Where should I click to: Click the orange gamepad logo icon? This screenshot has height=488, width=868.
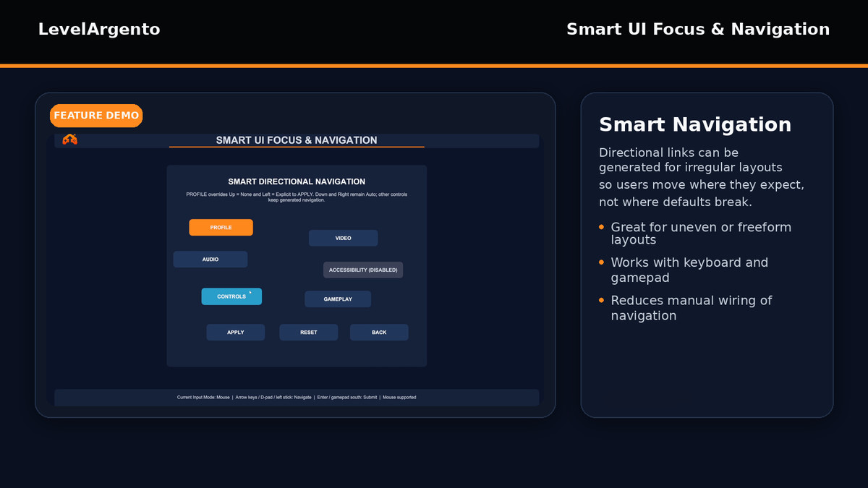coord(69,140)
